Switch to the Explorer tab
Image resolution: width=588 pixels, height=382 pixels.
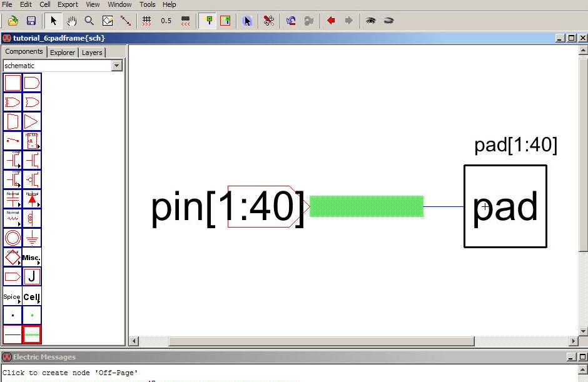tap(63, 53)
